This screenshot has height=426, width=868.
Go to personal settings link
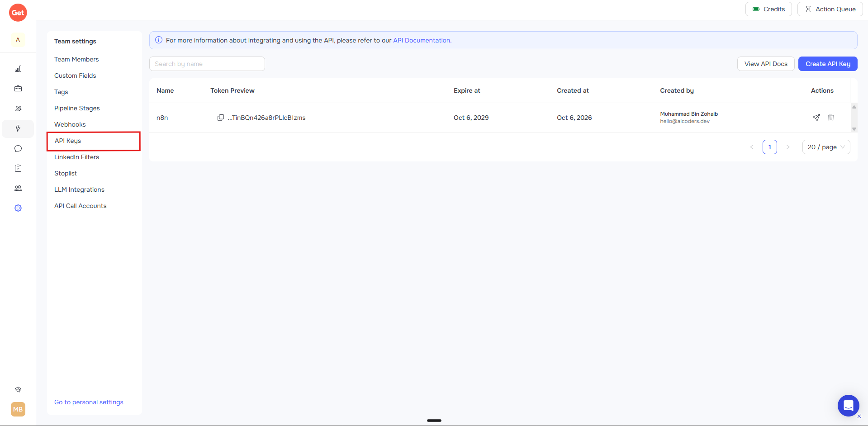89,402
